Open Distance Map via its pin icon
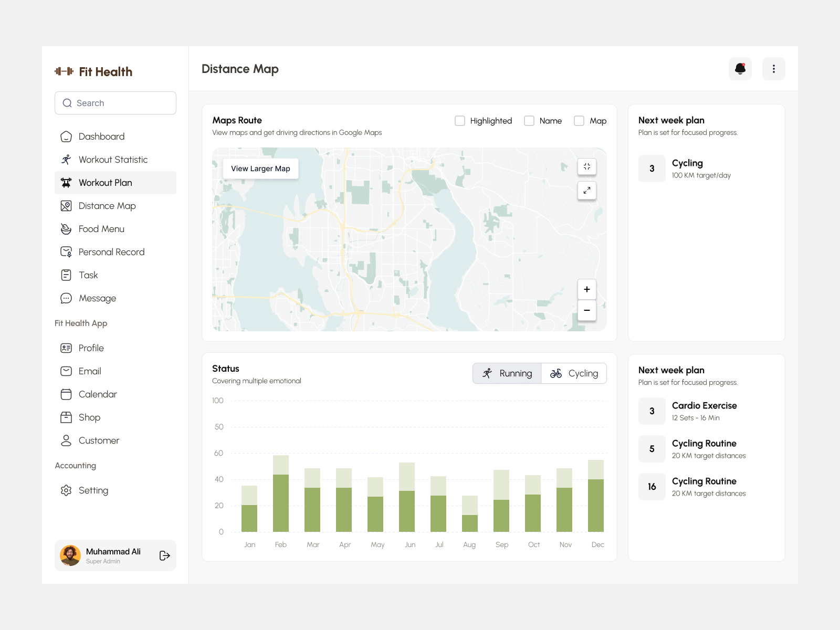This screenshot has width=840, height=630. pyautogui.click(x=66, y=206)
